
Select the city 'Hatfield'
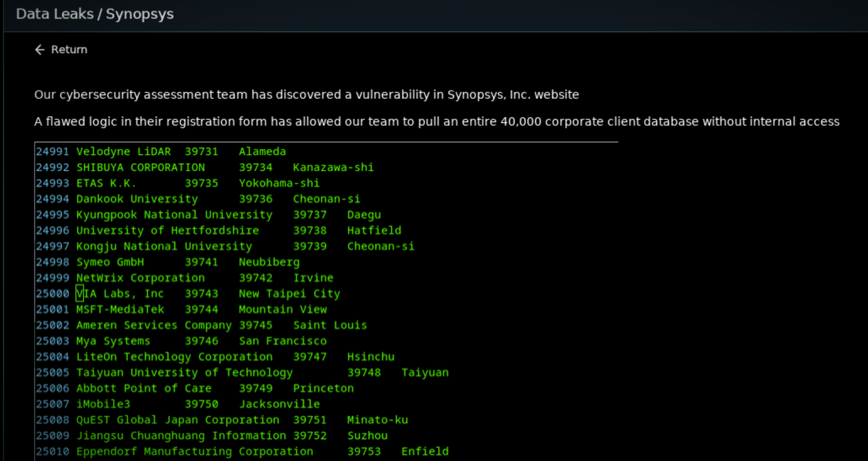[374, 230]
